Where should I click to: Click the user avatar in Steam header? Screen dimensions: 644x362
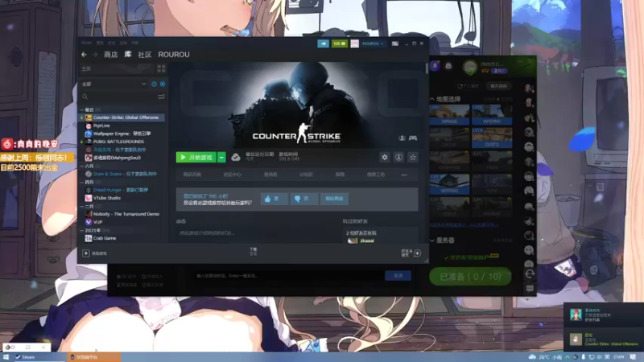pyautogui.click(x=354, y=43)
